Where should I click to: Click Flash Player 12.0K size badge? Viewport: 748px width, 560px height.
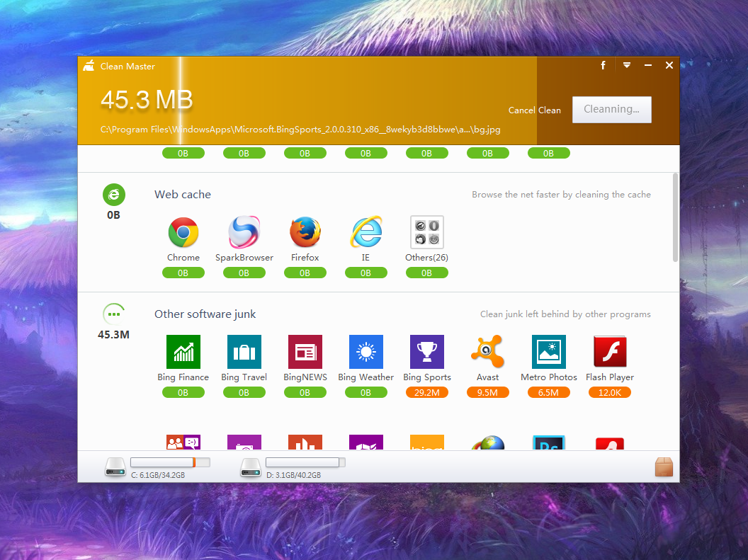(610, 392)
